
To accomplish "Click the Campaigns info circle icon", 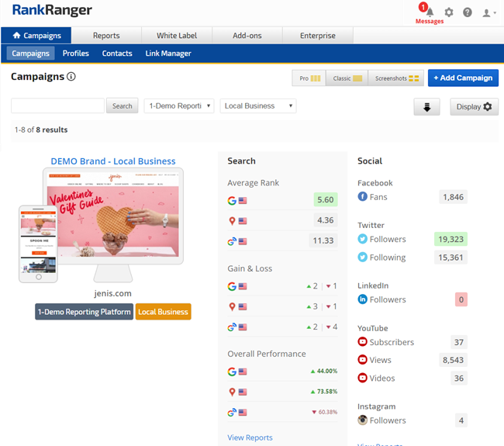I will pos(71,77).
